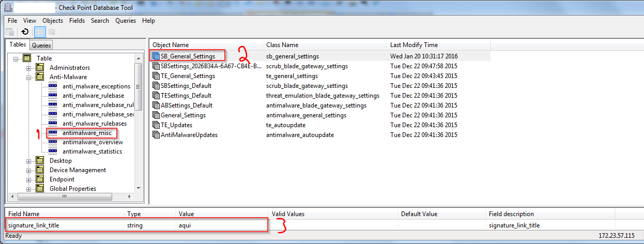Select the antimalware_misc table label
644x244 pixels.
coord(87,133)
